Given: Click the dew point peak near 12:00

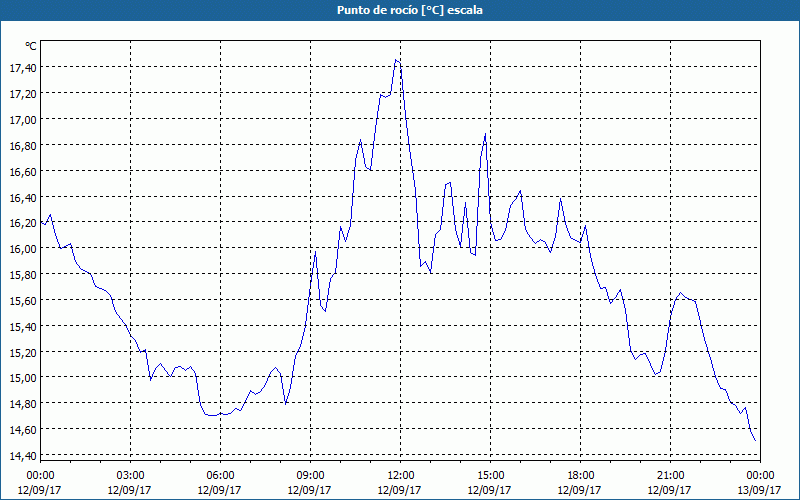Looking at the screenshot, I should [396, 60].
